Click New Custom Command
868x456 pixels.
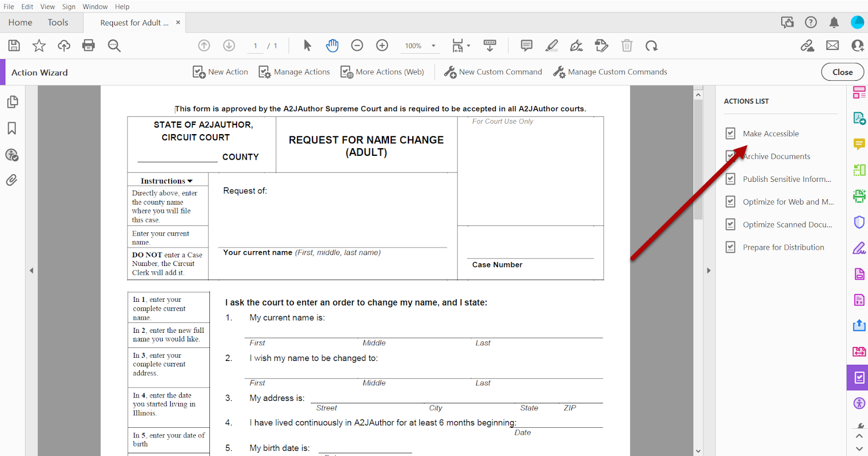(493, 72)
